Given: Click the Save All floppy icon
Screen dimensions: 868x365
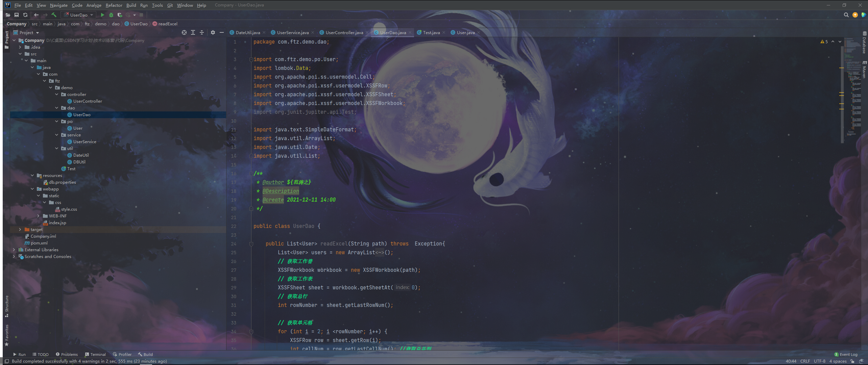Looking at the screenshot, I should coord(16,15).
